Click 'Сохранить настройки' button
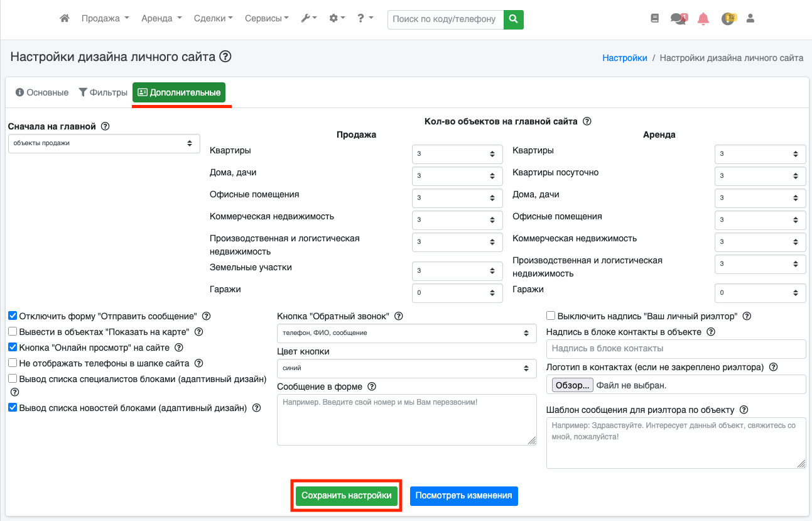812x521 pixels. [347, 495]
